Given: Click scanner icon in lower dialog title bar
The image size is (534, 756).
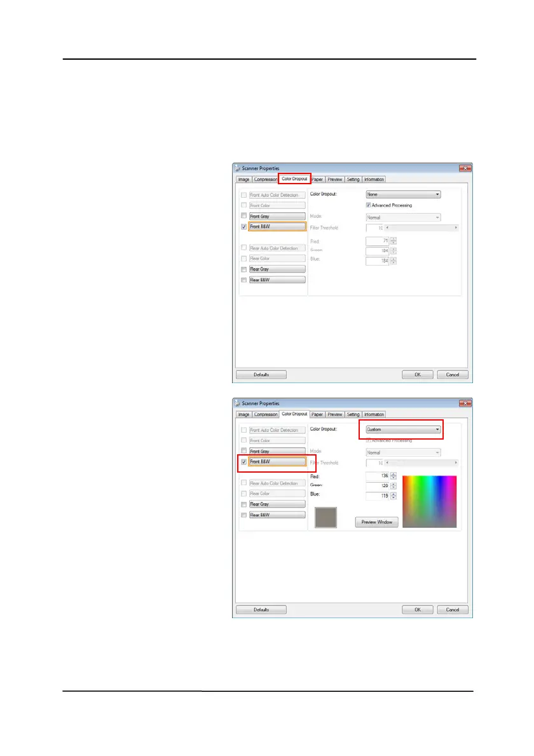Looking at the screenshot, I should tap(237, 403).
